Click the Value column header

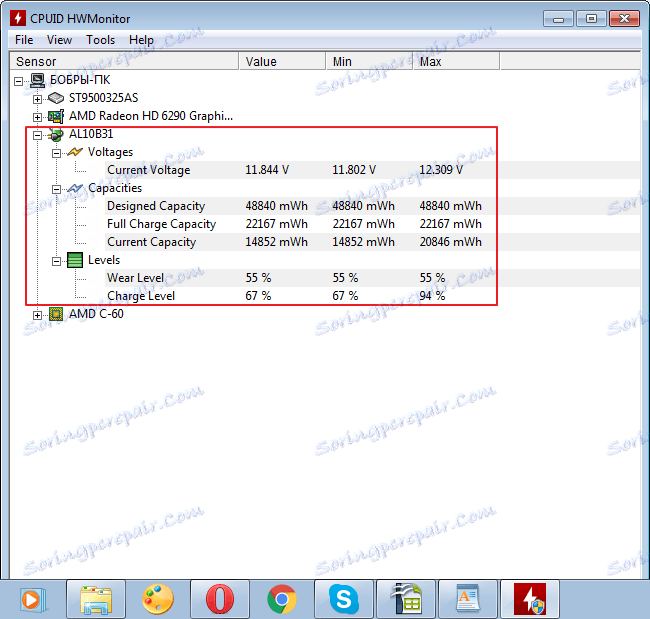282,61
